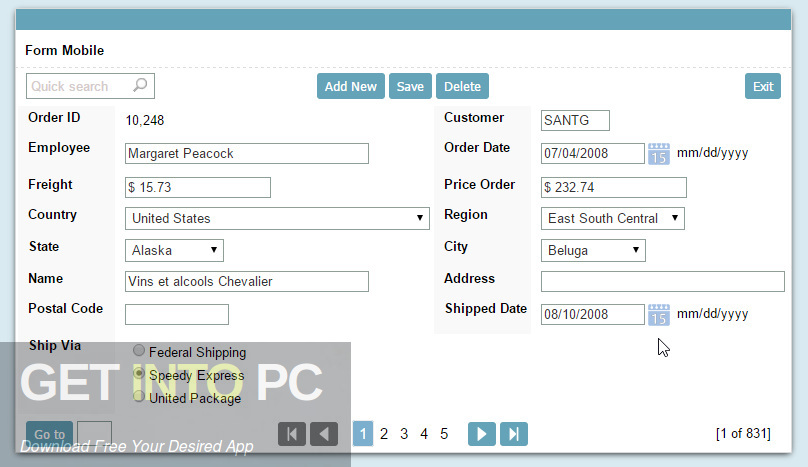Focus the Quick search field
Viewport: 808px width, 467px height.
point(90,86)
